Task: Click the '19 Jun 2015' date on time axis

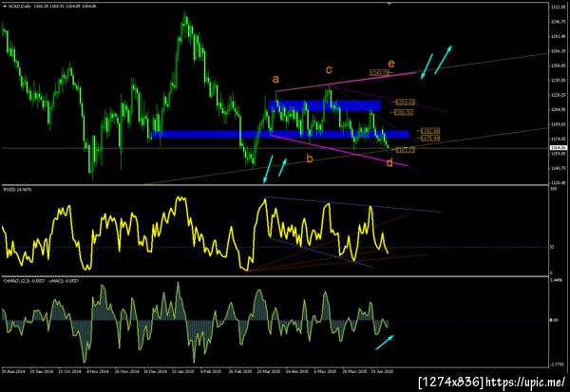Action: (382, 372)
